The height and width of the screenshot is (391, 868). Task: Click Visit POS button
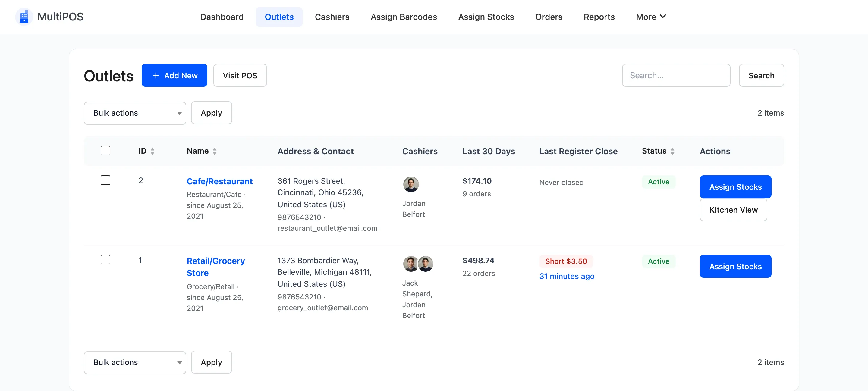(x=240, y=75)
